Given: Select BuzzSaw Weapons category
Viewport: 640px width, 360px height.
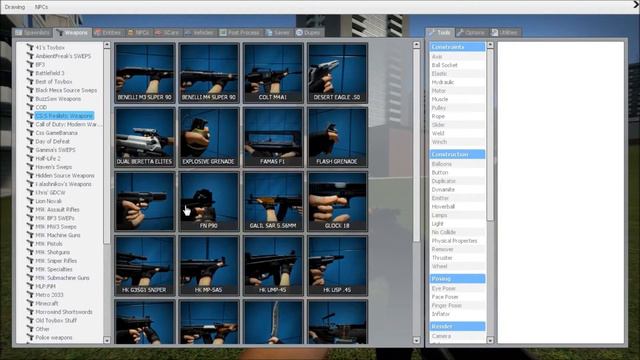Looking at the screenshot, I should pyautogui.click(x=58, y=99).
